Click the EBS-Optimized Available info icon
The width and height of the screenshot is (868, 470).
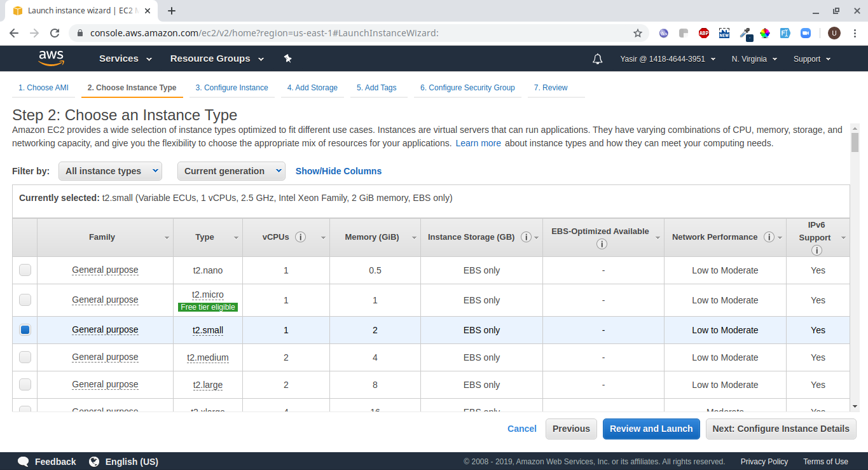coord(602,244)
